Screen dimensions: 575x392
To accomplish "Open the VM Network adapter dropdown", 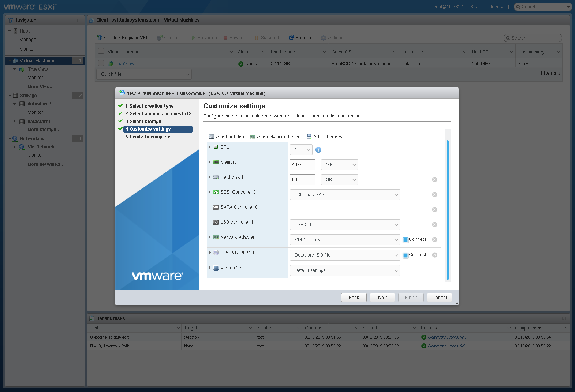I will [x=345, y=240].
